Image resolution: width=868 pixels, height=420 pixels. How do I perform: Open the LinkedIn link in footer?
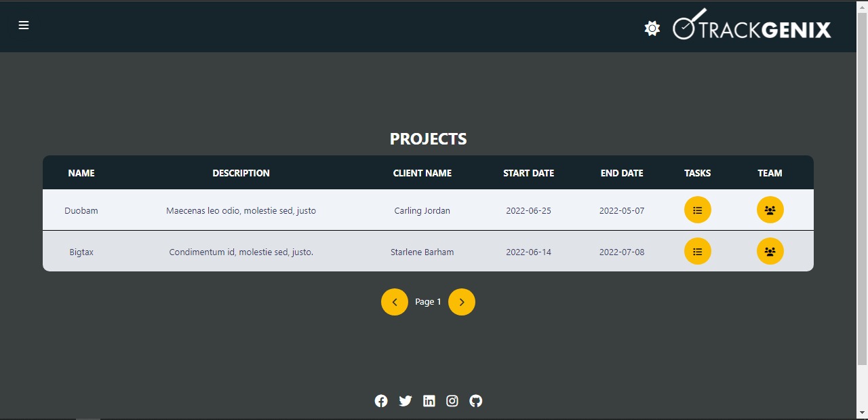[x=429, y=401]
